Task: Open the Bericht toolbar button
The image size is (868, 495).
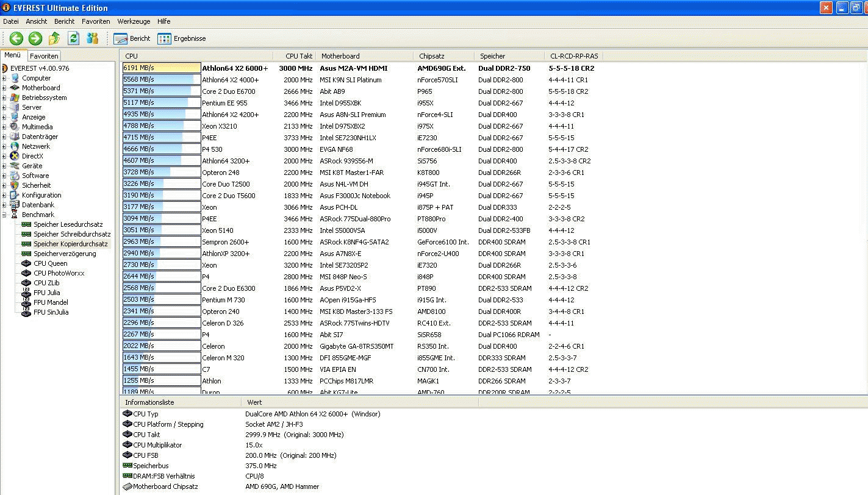Action: [132, 38]
